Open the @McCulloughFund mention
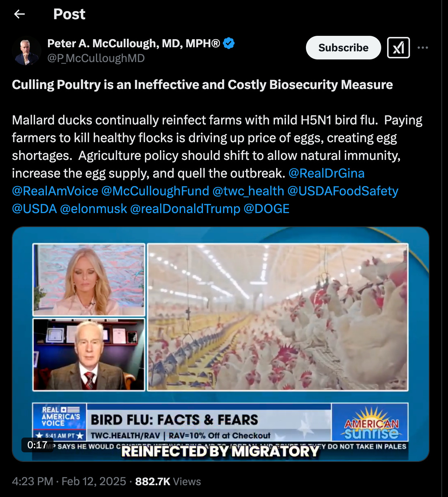 155,191
